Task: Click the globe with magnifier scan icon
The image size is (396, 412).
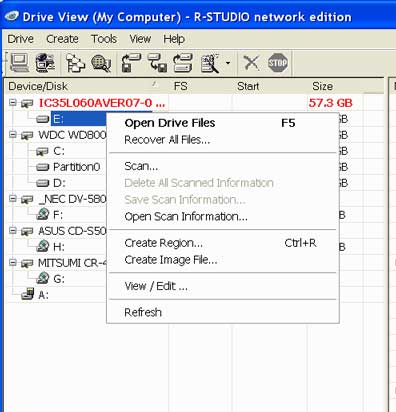Action: 101,63
